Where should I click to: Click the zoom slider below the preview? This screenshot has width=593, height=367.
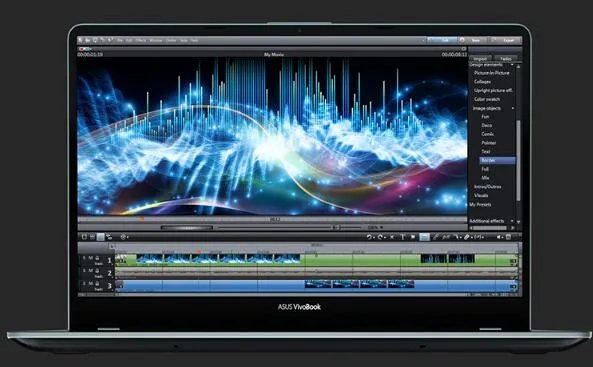coord(350,227)
